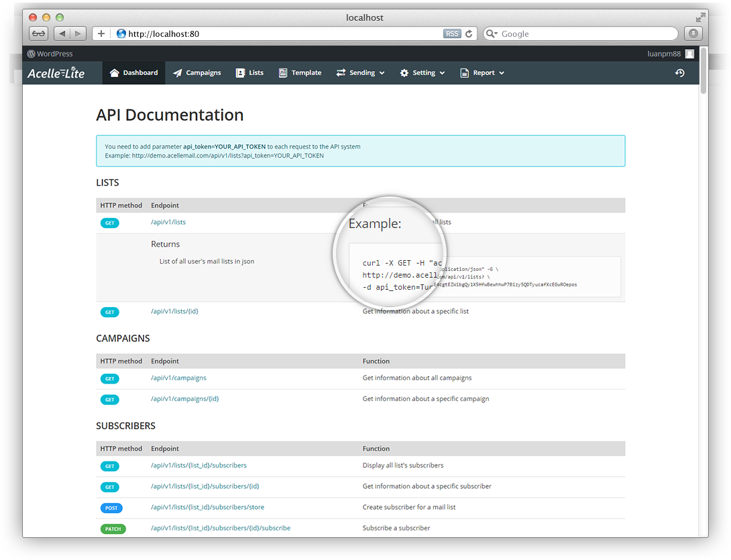
Task: Click the GET badge for /api/v1/lists/{id}
Action: (110, 312)
